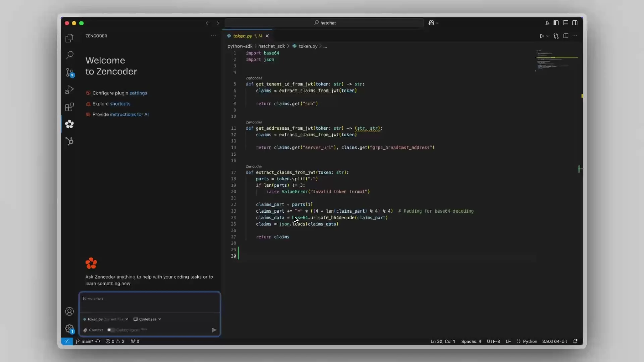Open the Extensions sidebar icon
This screenshot has height=362, width=644.
pos(69,107)
